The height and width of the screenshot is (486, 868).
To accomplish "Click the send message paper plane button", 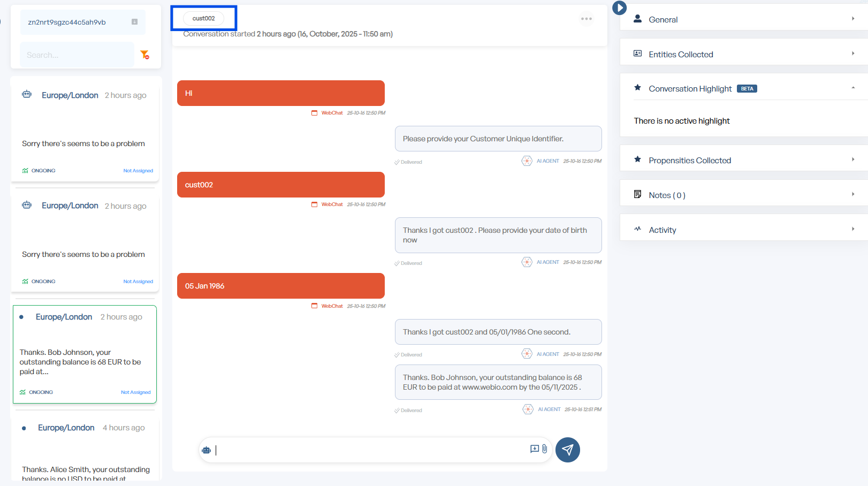I will click(567, 450).
